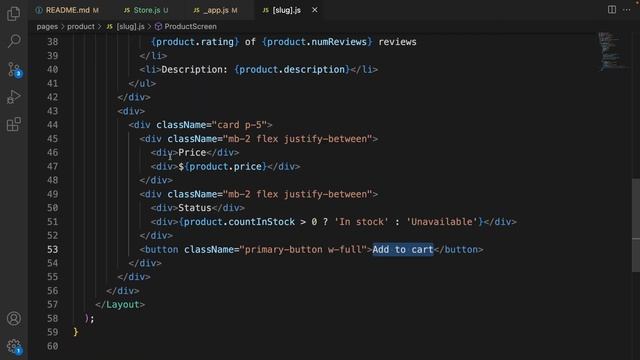Click line number 53 in gutter
Viewport: 640px width, 360px height.
53,249
